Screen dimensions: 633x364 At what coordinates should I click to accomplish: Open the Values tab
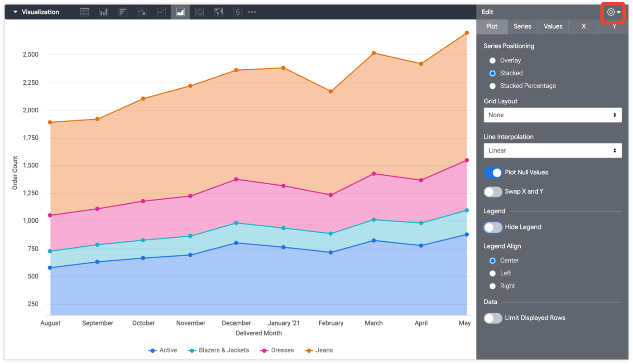[x=553, y=27]
